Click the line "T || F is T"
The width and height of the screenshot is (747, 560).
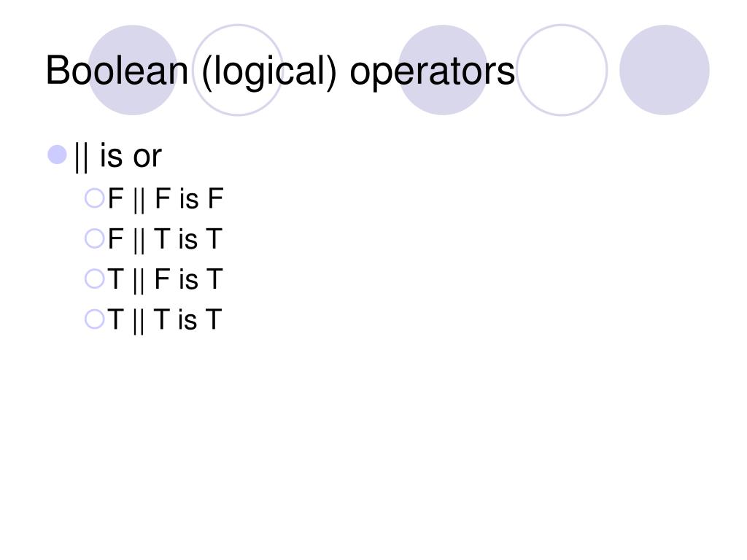click(165, 280)
